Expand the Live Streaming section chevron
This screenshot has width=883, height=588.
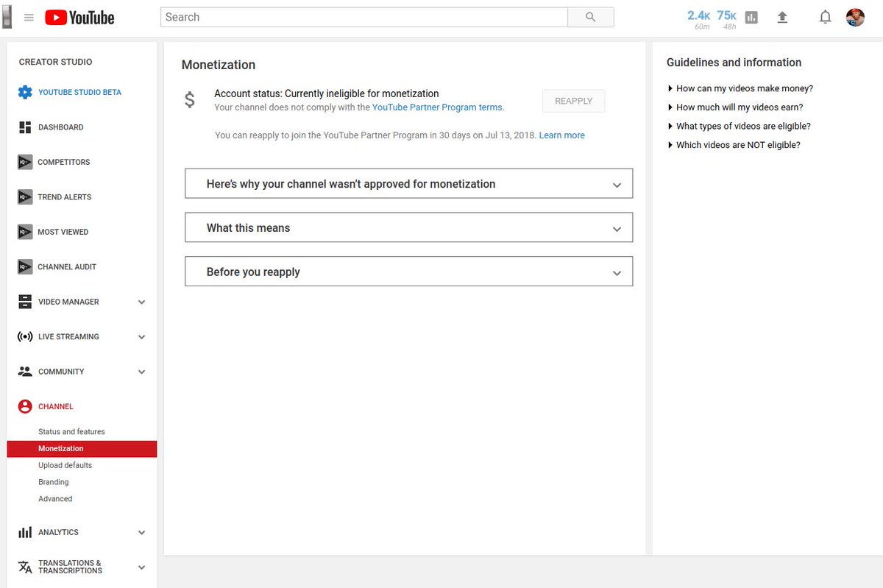(x=142, y=337)
